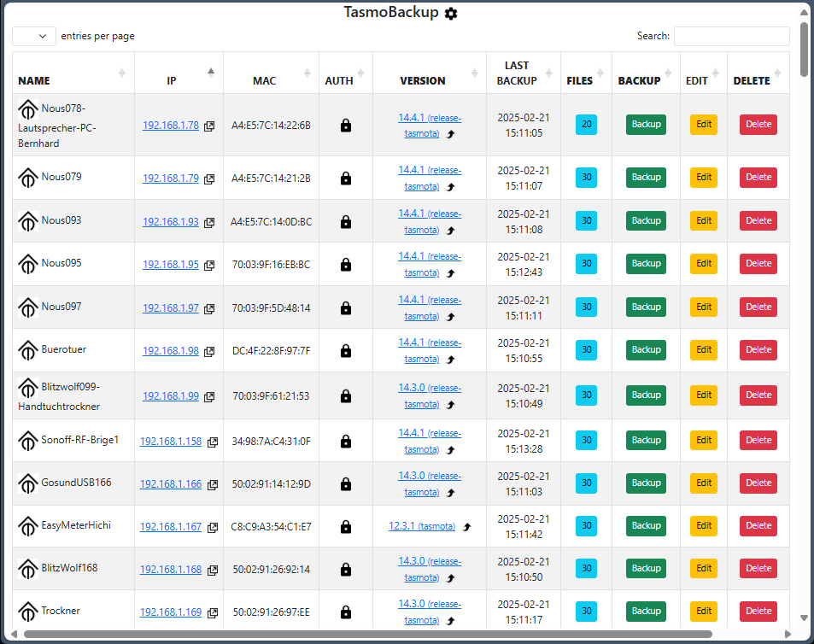Open external link icon for 192.168.1.169
The width and height of the screenshot is (814, 644).
(x=213, y=613)
